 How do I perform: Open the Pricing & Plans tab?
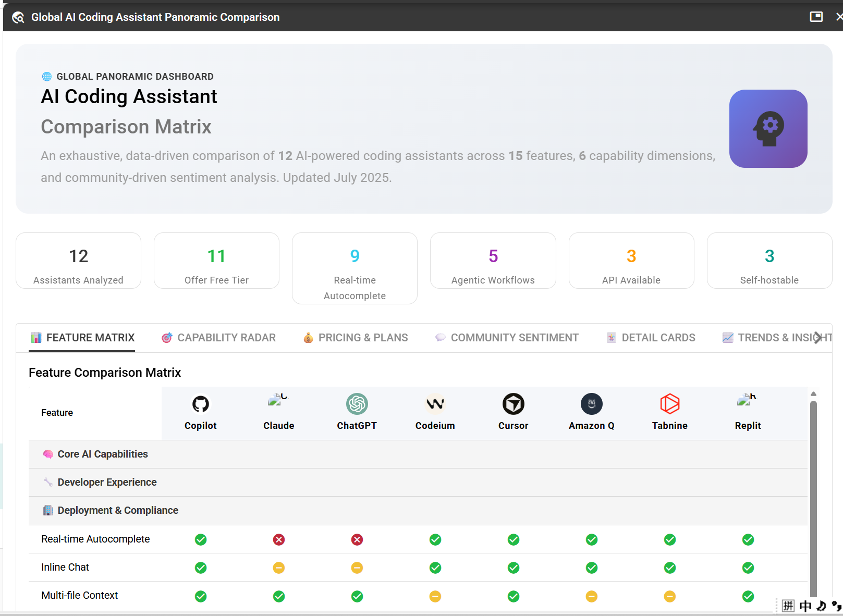[356, 338]
